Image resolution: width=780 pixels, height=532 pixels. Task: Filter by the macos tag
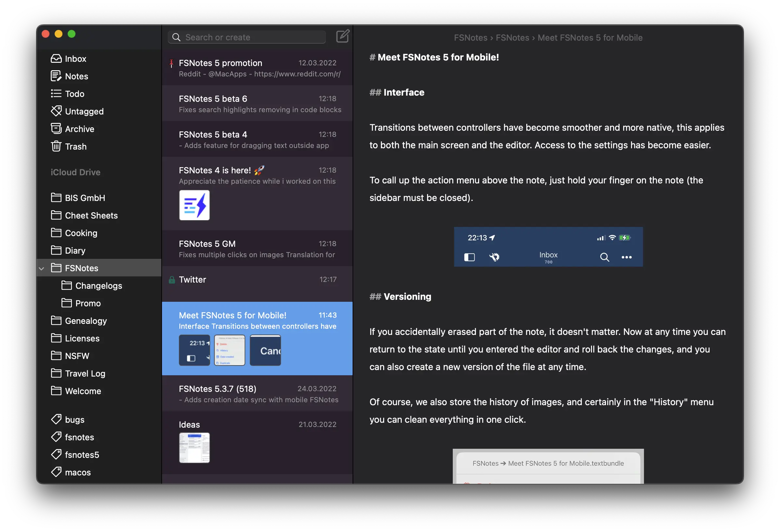click(x=99, y=472)
